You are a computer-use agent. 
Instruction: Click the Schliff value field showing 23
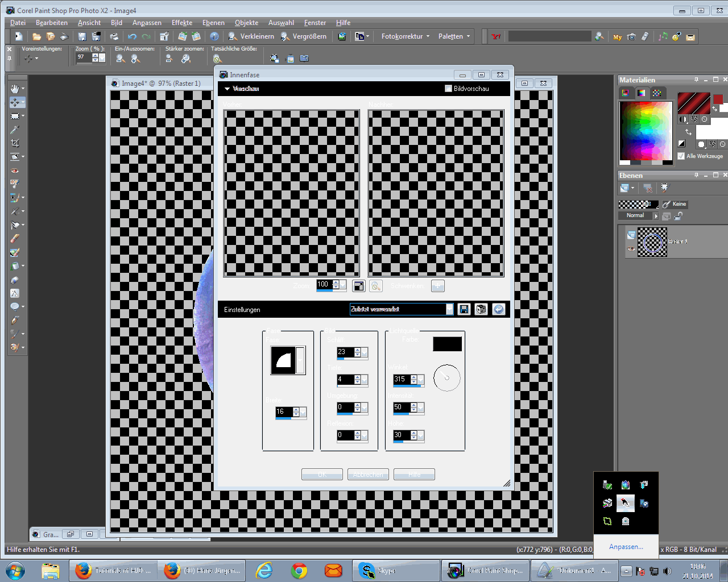pos(345,352)
